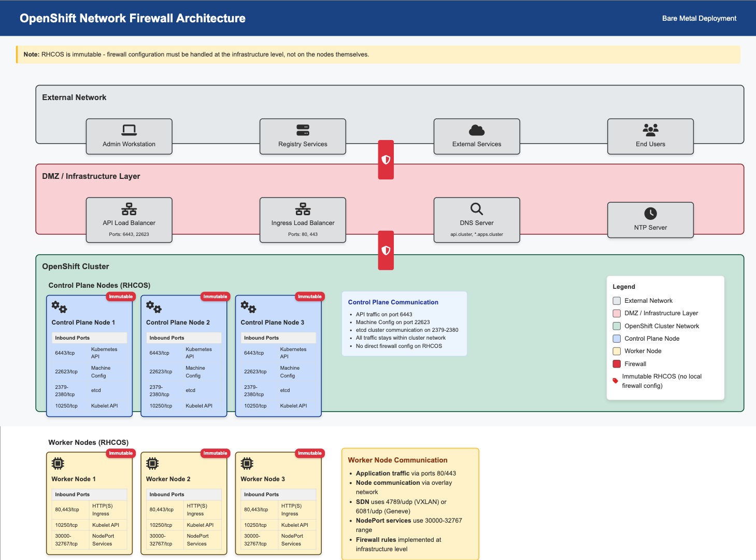The height and width of the screenshot is (560, 756).
Task: Click the Ingress Load Balancer network icon
Action: [x=303, y=209]
